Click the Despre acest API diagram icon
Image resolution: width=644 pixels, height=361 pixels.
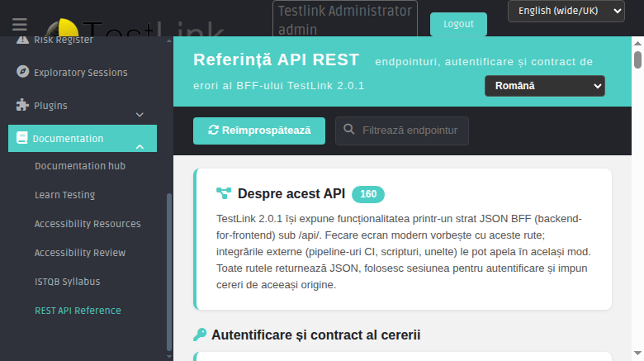224,193
